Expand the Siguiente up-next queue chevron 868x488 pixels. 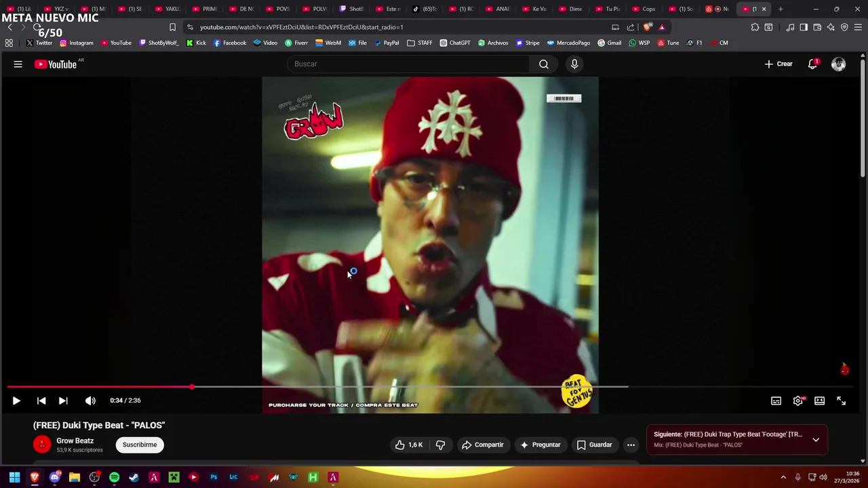coord(816,439)
